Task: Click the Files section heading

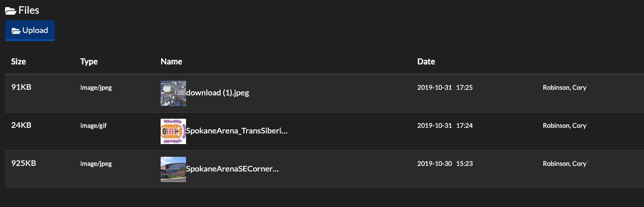Action: tap(28, 10)
